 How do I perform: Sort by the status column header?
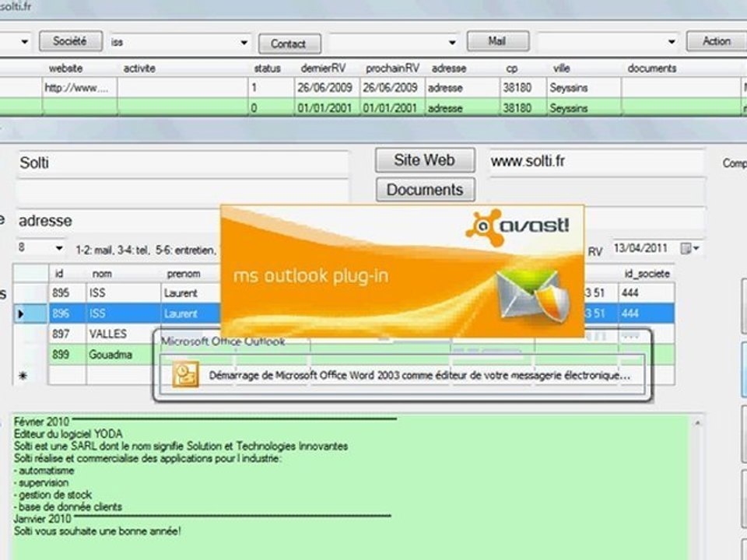click(267, 68)
